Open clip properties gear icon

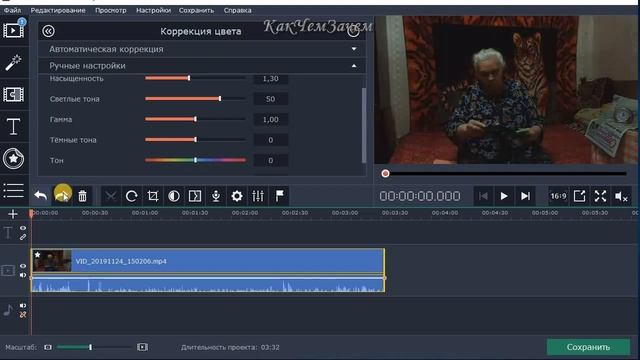tap(237, 196)
